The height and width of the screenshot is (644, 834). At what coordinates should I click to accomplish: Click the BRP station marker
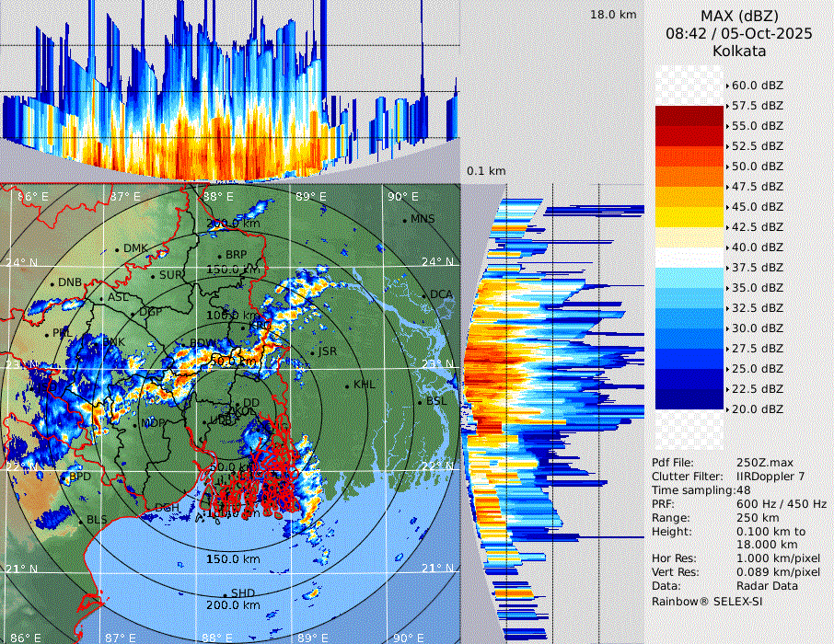coord(220,256)
